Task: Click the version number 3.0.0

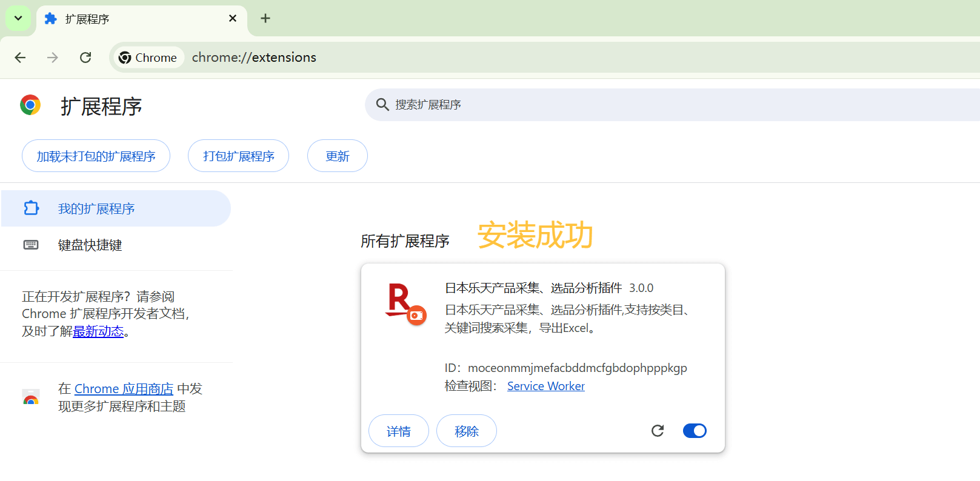Action: click(x=641, y=288)
